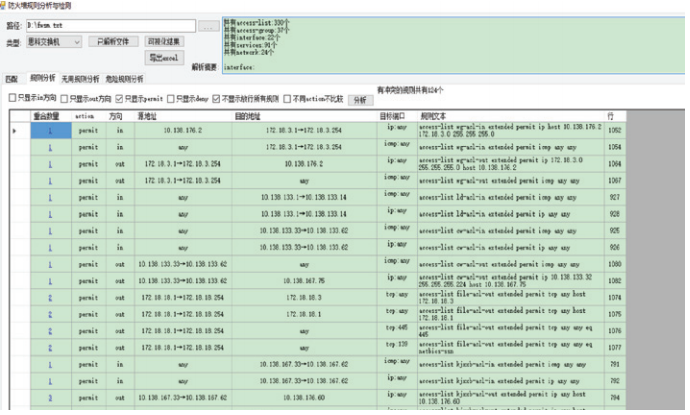Enable the 不同action不比较 checkbox

[x=287, y=99]
